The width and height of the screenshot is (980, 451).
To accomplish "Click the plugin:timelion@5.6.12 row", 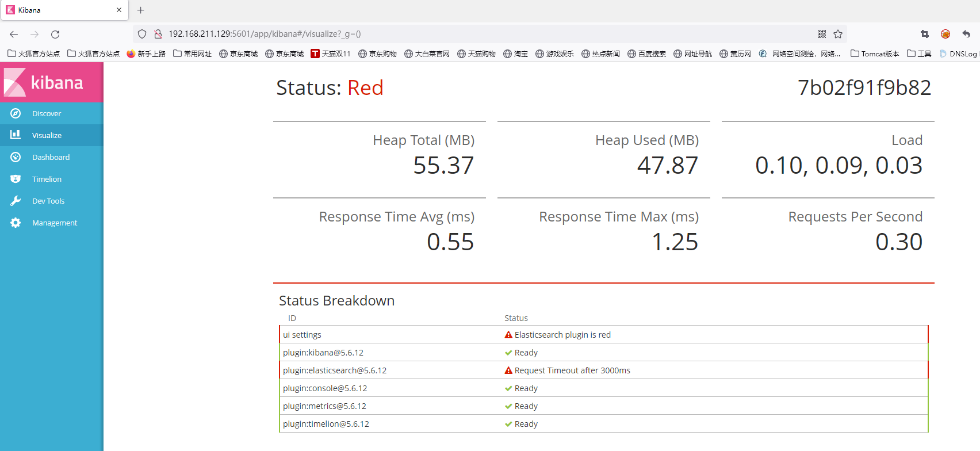I will pyautogui.click(x=604, y=424).
